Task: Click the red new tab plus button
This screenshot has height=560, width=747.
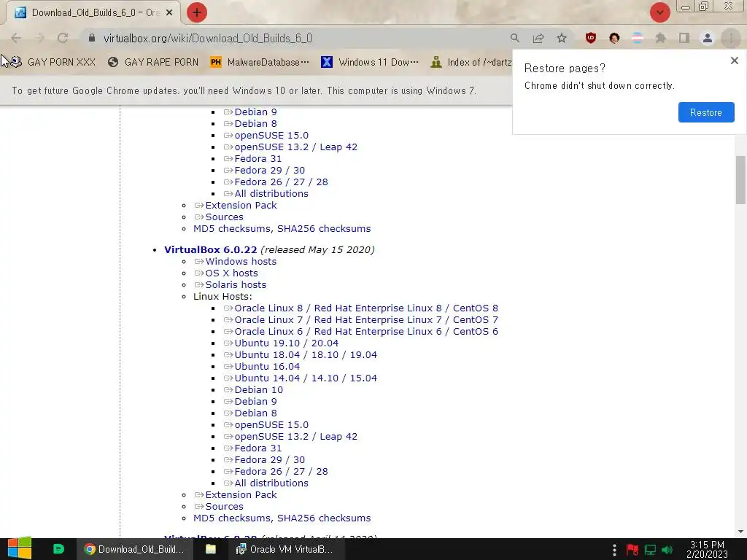Action: click(197, 12)
